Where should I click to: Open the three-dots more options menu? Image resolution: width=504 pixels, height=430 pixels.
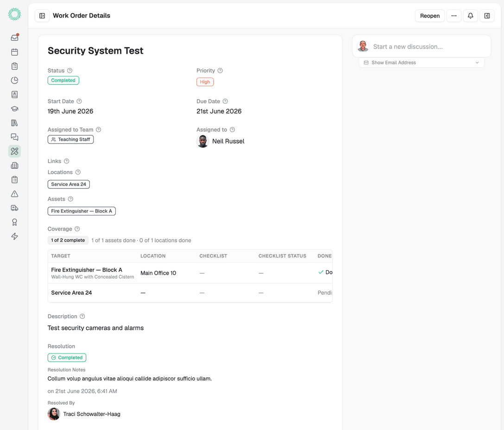click(454, 16)
